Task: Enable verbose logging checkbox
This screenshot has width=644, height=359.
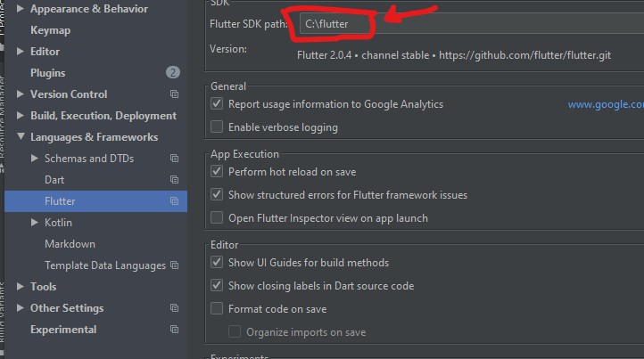Action: click(217, 127)
